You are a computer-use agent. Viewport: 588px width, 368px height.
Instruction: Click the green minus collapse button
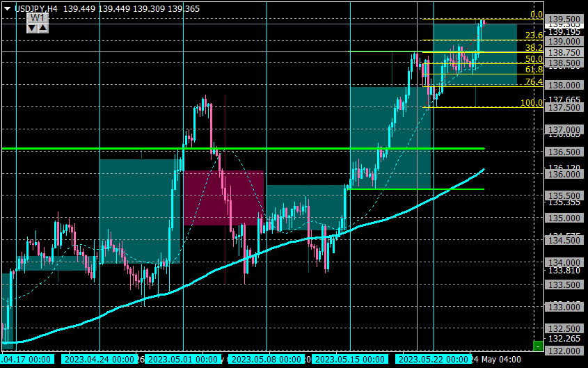click(x=538, y=346)
